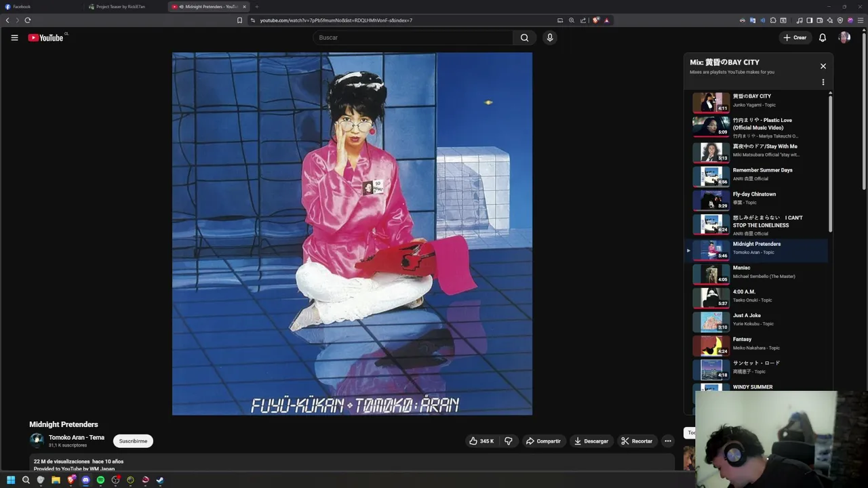Go to the YouTube home logo
868x488 pixels.
[45, 38]
